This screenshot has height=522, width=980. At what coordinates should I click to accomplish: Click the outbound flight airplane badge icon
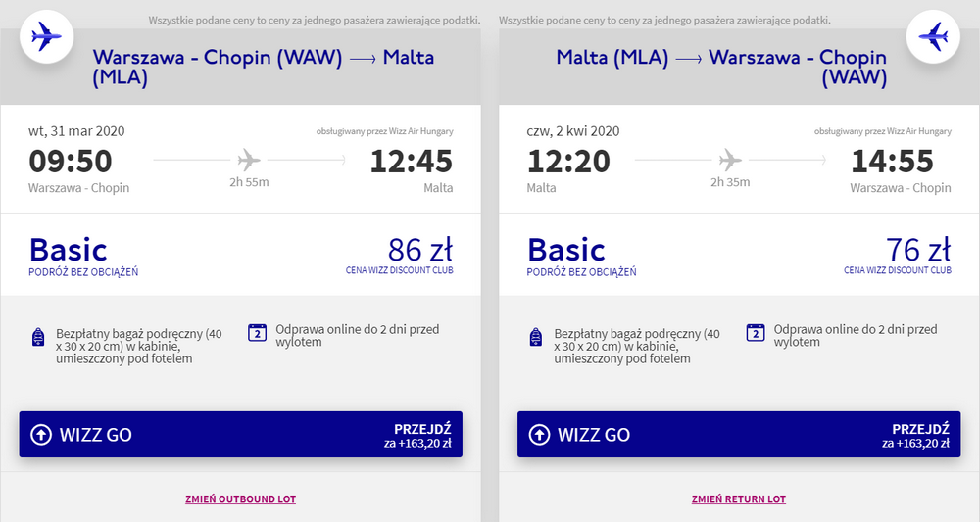(47, 37)
